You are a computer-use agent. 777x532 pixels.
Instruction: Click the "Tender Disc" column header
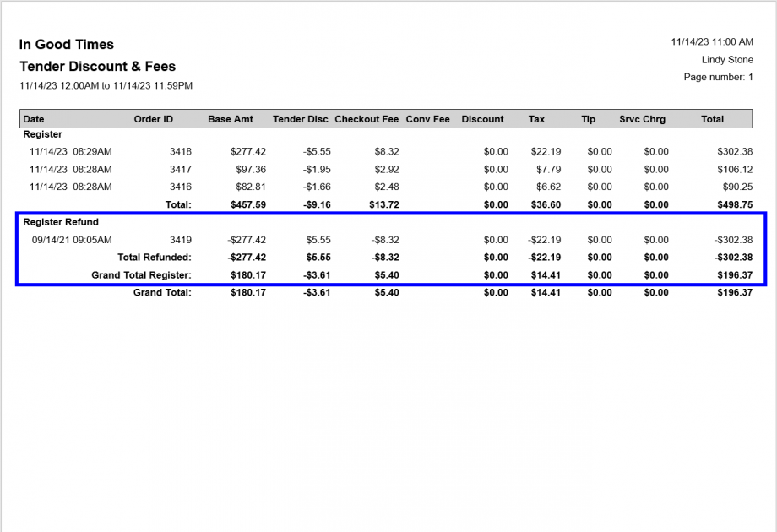(x=301, y=119)
